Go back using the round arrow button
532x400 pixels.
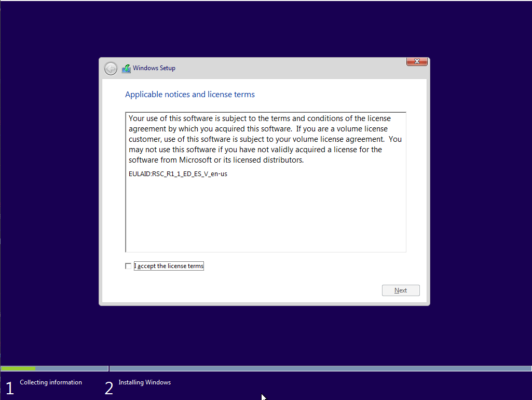pyautogui.click(x=111, y=69)
